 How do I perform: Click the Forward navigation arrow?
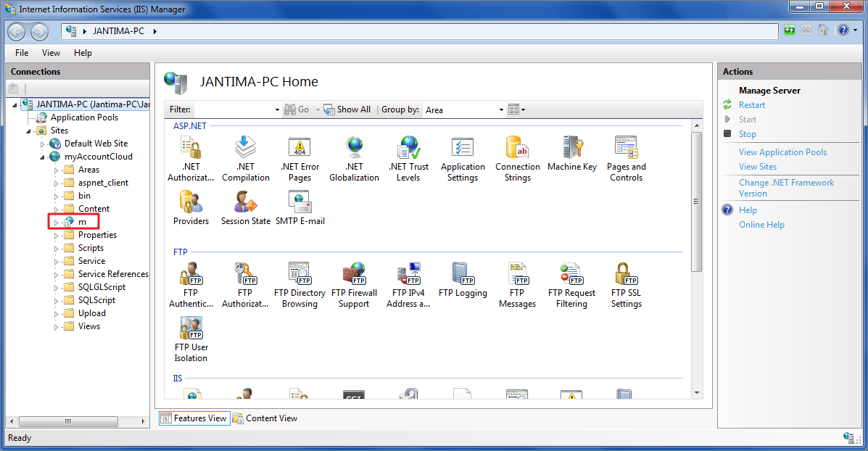39,32
